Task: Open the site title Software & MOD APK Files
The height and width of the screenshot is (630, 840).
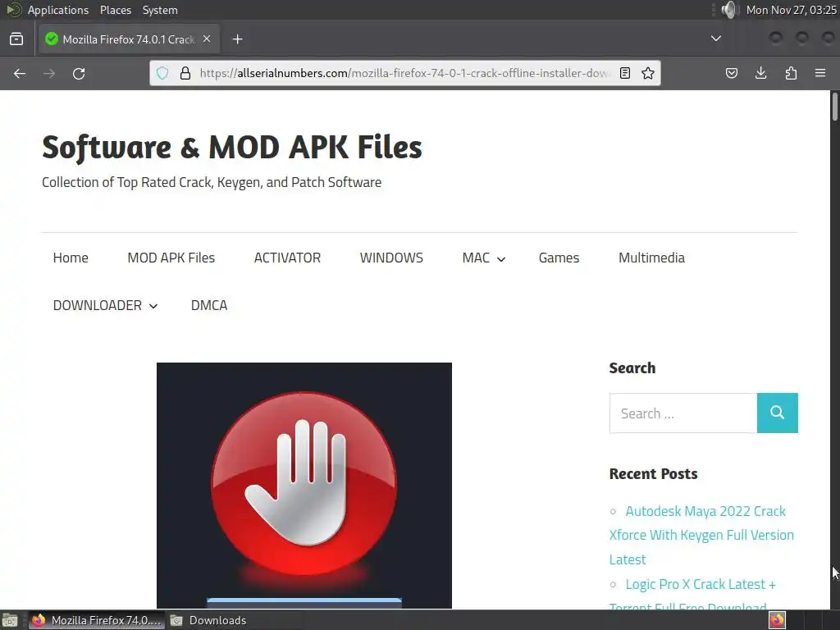Action: click(232, 148)
